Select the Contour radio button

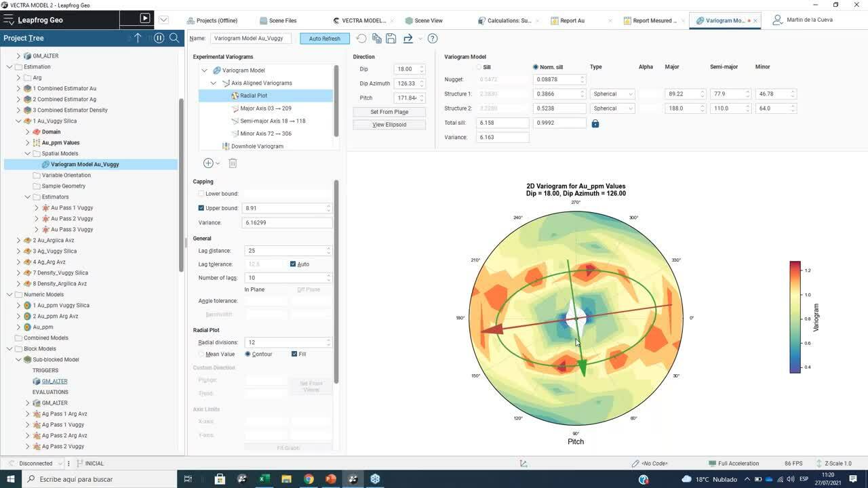pyautogui.click(x=248, y=354)
